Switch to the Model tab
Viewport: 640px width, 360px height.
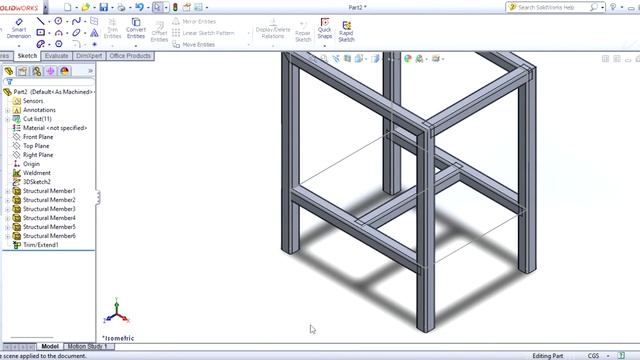pos(50,346)
